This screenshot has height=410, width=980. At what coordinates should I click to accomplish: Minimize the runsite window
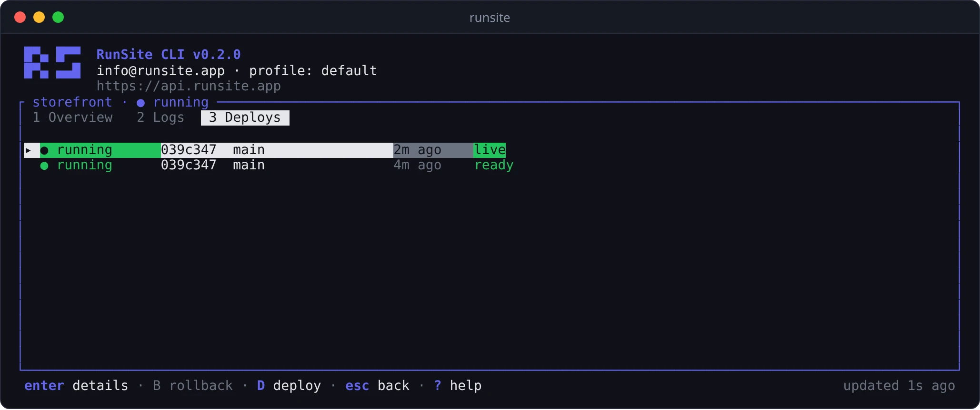click(x=39, y=18)
